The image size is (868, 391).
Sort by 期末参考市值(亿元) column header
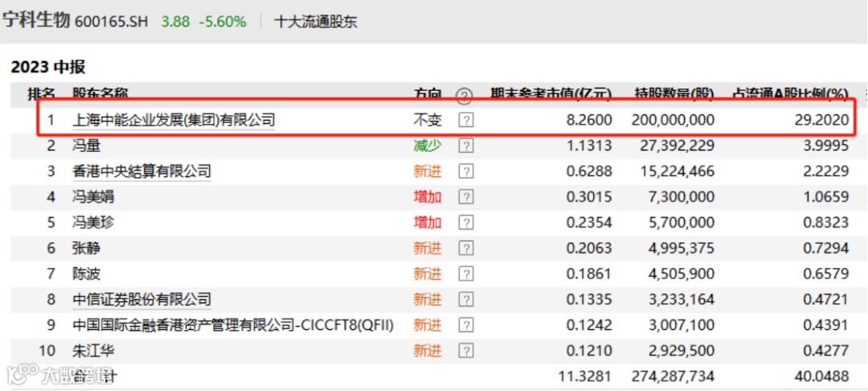pos(551,93)
